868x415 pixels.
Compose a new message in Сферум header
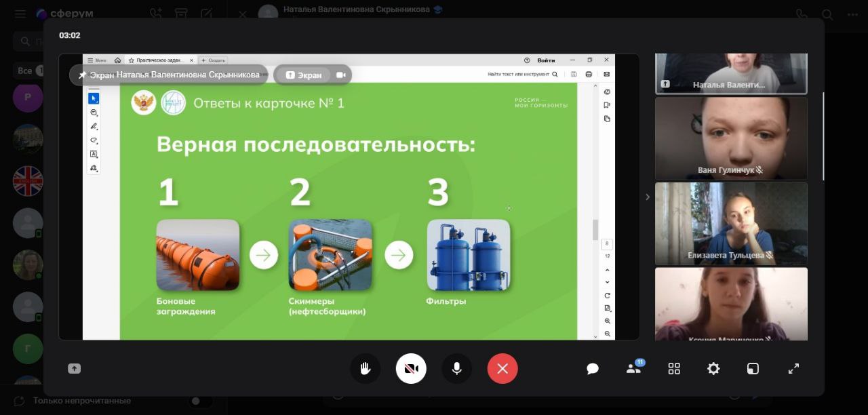tap(206, 14)
